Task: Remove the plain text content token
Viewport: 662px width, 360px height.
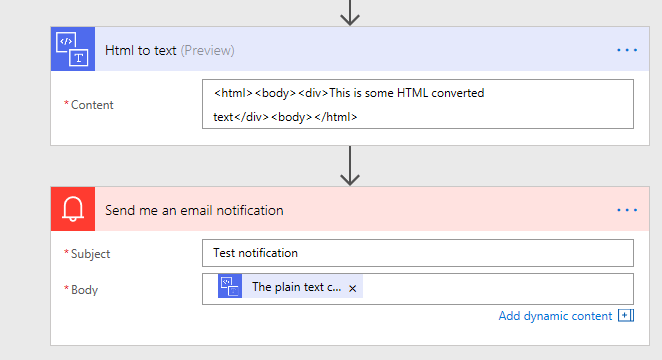Action: pyautogui.click(x=353, y=288)
